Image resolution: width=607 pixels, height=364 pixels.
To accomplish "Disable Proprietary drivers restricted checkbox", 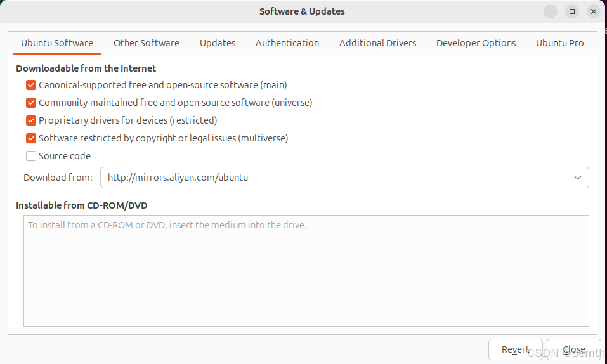I will (31, 120).
